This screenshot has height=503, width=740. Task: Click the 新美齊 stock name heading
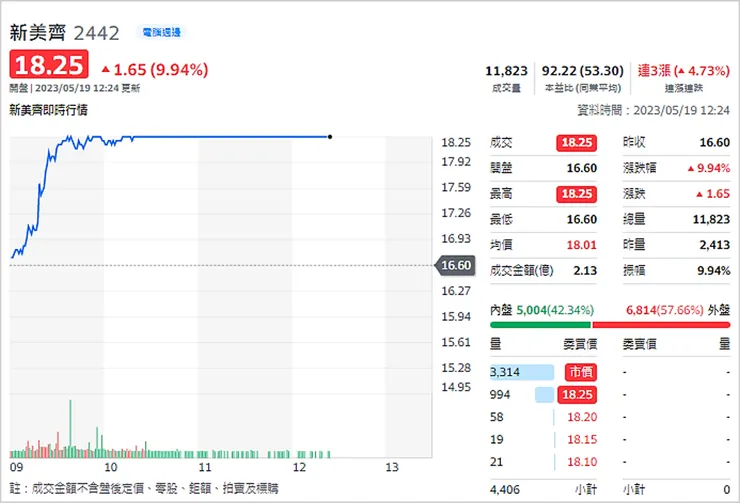(x=36, y=33)
